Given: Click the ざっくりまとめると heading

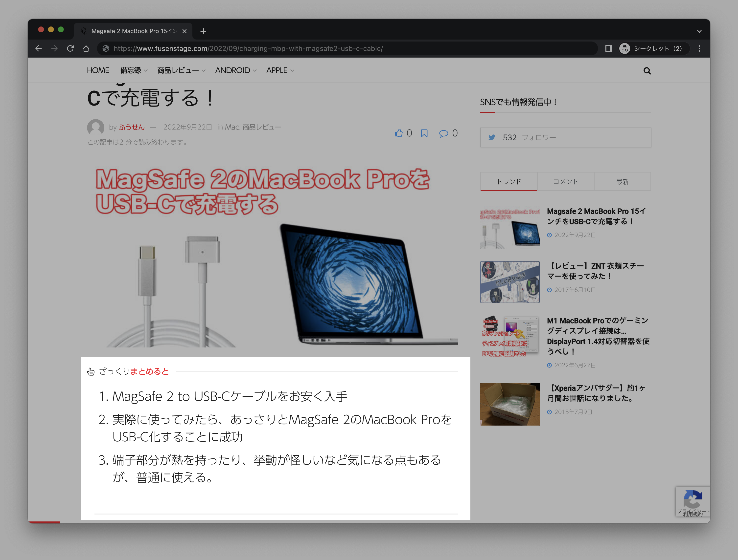Looking at the screenshot, I should [x=134, y=371].
